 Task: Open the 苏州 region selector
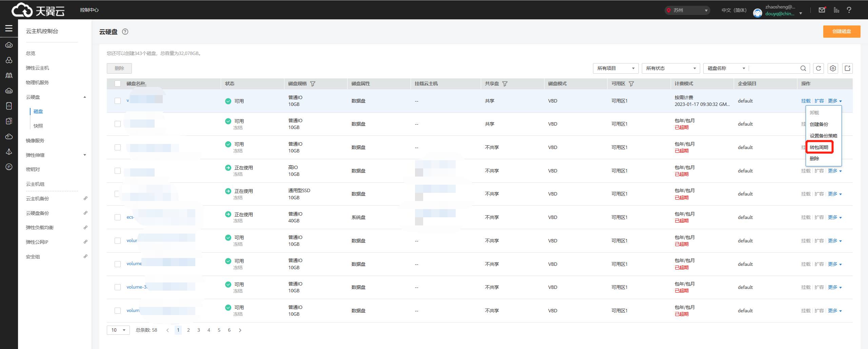pos(687,10)
